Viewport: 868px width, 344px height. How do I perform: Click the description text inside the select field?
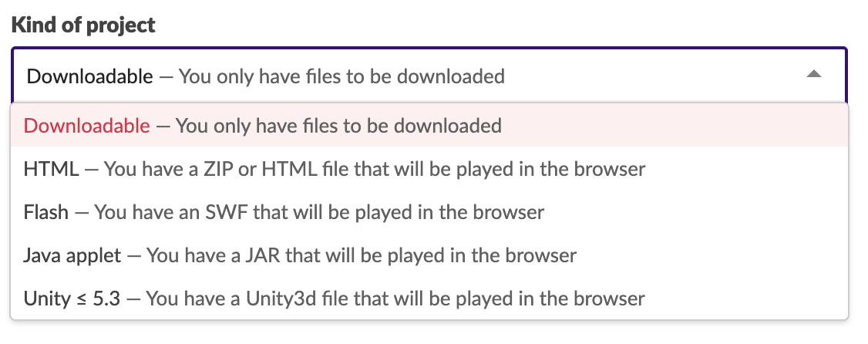[341, 76]
